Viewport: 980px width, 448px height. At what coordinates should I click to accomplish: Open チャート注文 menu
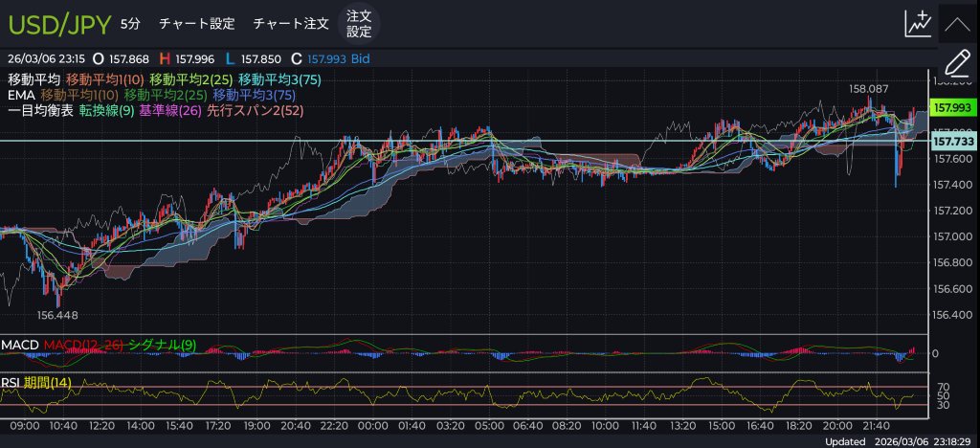(291, 23)
